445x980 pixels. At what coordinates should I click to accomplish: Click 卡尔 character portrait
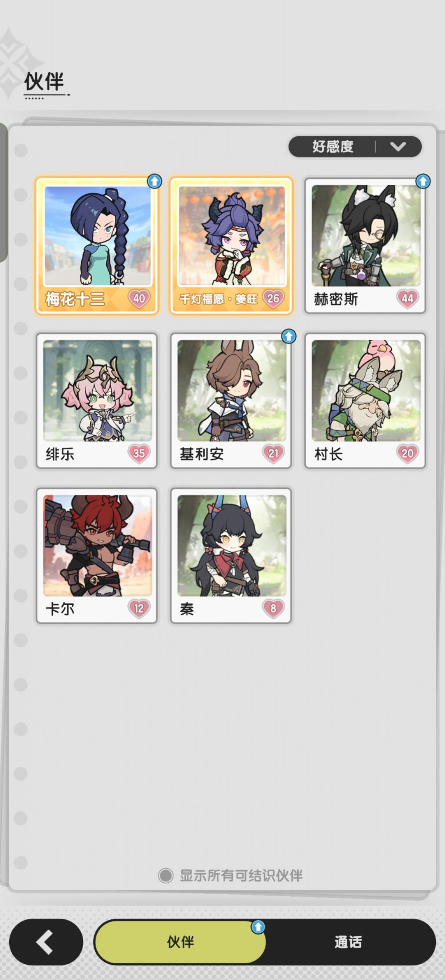[98, 545]
